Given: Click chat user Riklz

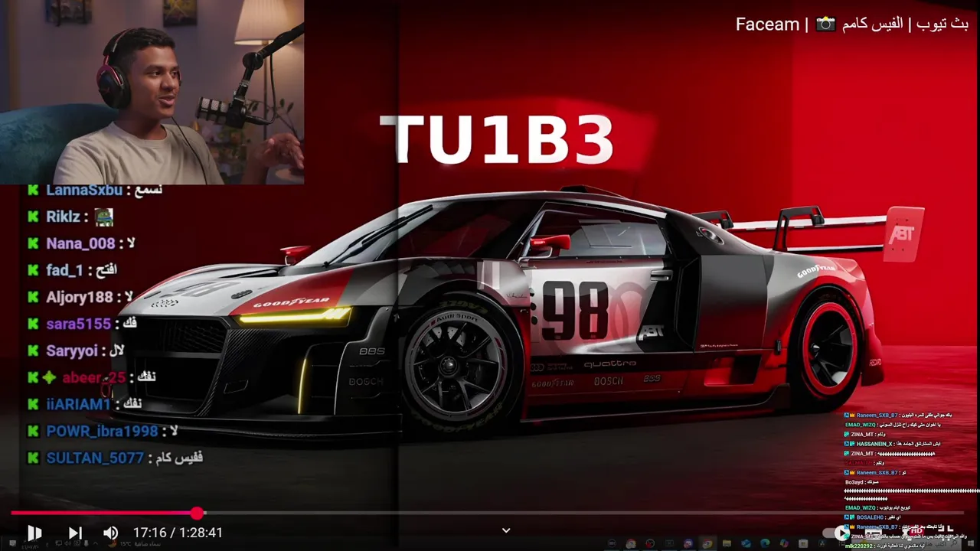Looking at the screenshot, I should (63, 217).
